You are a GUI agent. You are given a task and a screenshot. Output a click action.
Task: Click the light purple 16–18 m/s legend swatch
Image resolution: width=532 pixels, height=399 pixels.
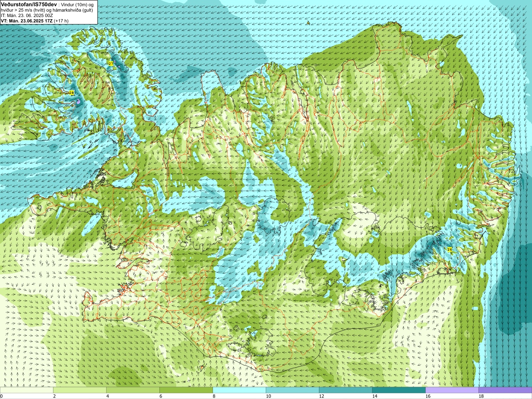pos(452,390)
